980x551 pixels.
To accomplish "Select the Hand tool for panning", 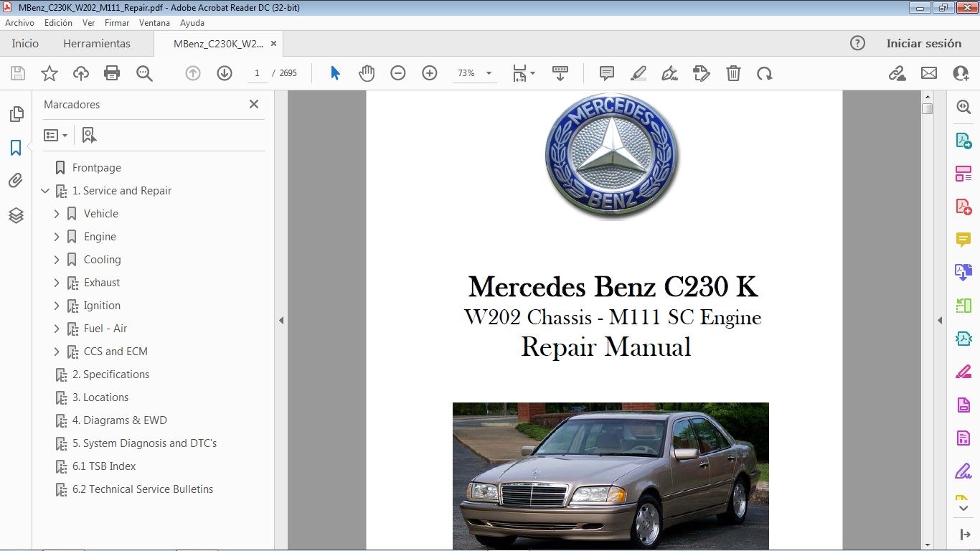I will click(367, 72).
